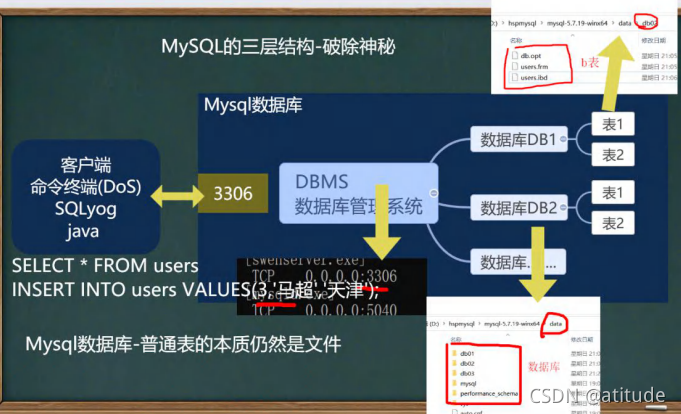Image resolution: width=681 pixels, height=414 pixels.
Task: Select 表2 under 数据库DB1
Action: [x=613, y=155]
